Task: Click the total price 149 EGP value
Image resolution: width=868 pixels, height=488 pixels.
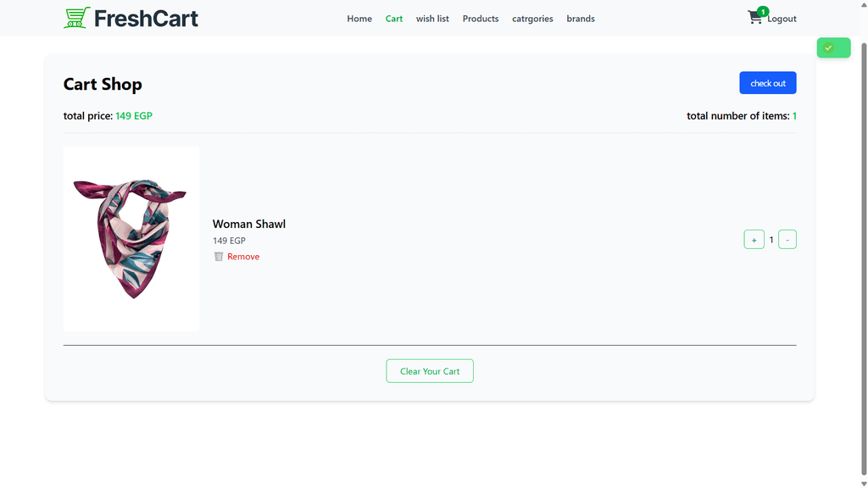Action: pyautogui.click(x=134, y=115)
